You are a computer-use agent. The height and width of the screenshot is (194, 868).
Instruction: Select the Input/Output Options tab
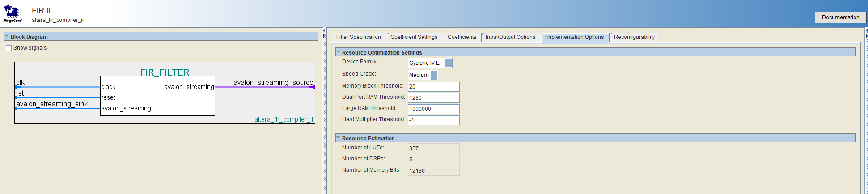pos(510,37)
